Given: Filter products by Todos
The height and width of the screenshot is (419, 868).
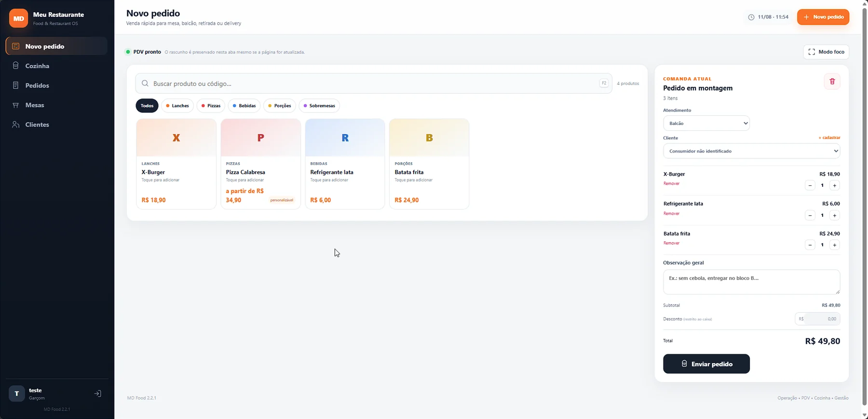Looking at the screenshot, I should coord(147,106).
